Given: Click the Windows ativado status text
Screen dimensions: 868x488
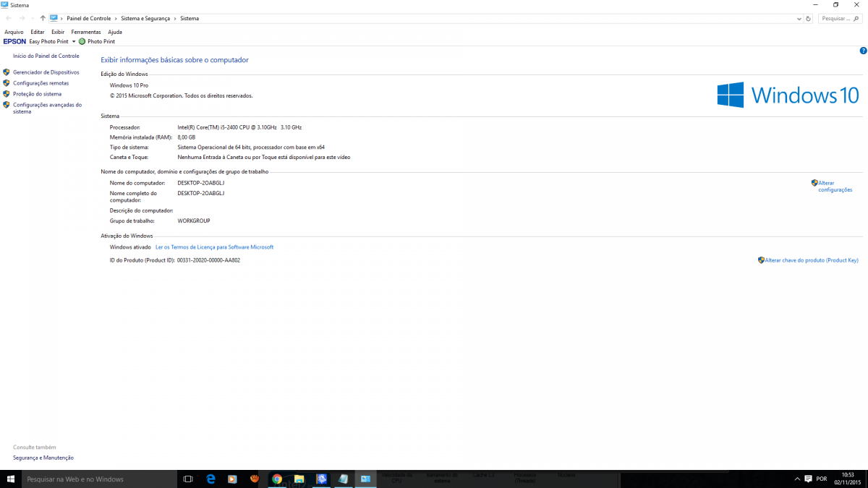Looking at the screenshot, I should point(130,247).
